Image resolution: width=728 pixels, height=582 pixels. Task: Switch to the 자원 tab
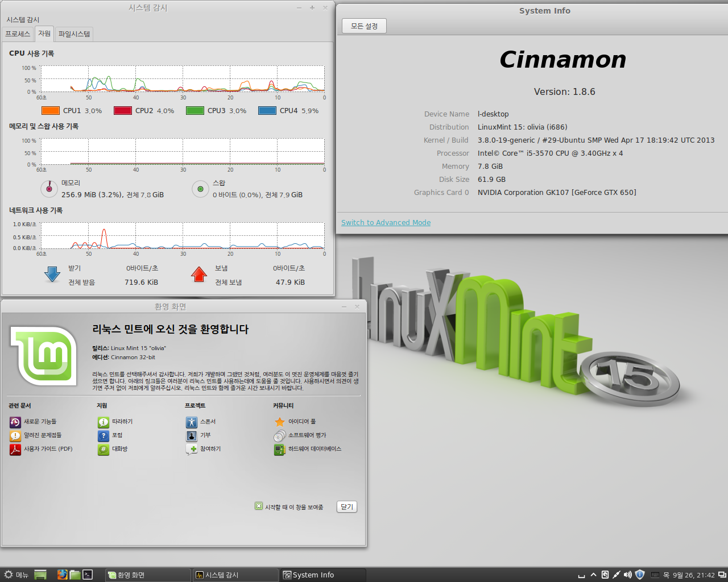coord(44,34)
